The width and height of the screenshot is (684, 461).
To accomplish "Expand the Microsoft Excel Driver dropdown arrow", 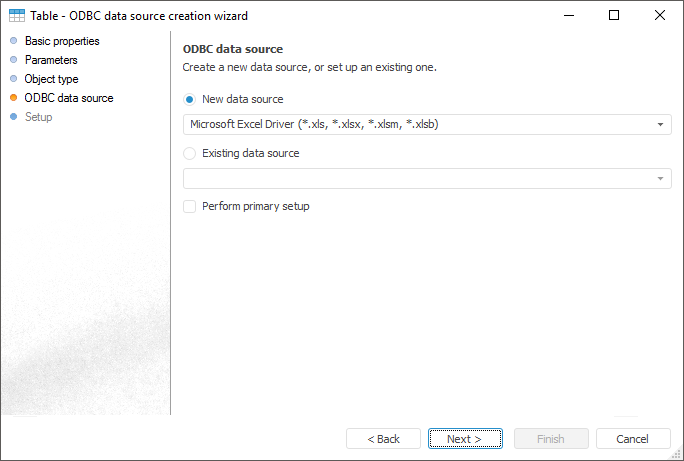I will click(x=661, y=125).
